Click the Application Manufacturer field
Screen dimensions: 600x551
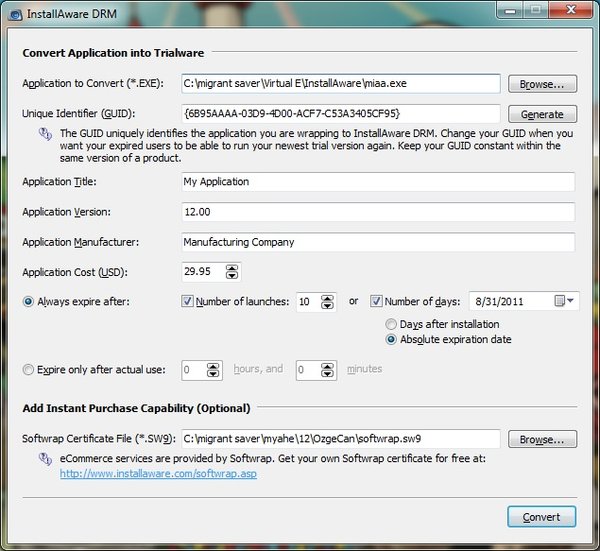[x=378, y=242]
